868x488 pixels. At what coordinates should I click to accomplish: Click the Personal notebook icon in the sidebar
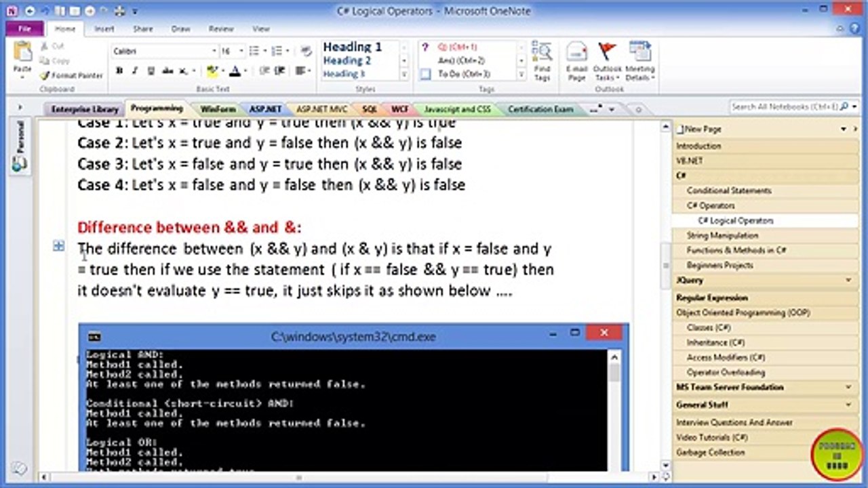point(20,164)
